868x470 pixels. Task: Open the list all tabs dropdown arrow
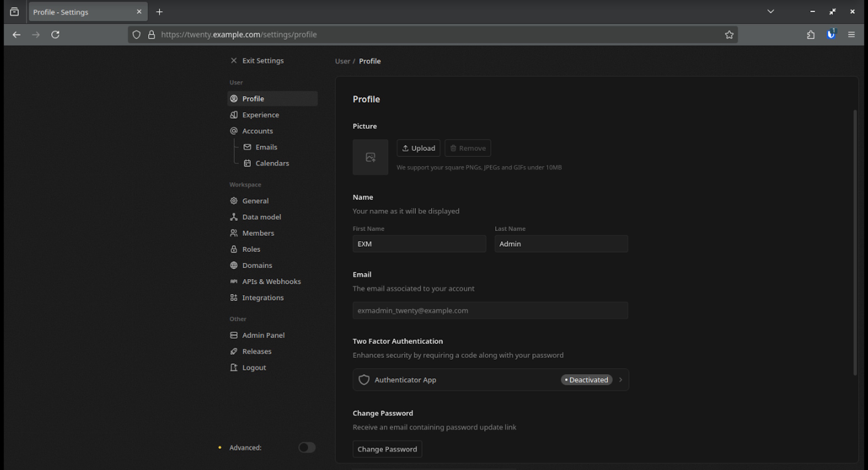[x=770, y=12]
